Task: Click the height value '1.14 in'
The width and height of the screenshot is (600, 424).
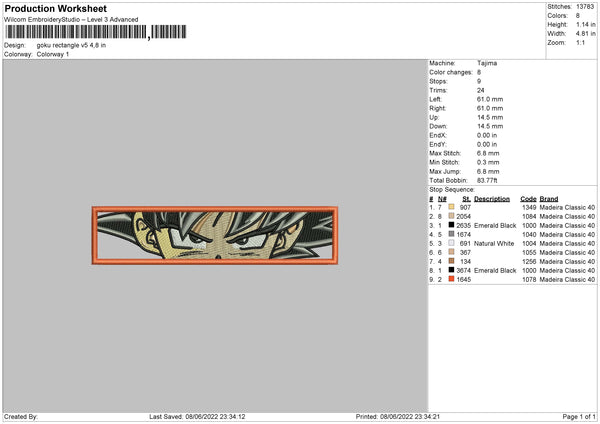Action: (585, 24)
